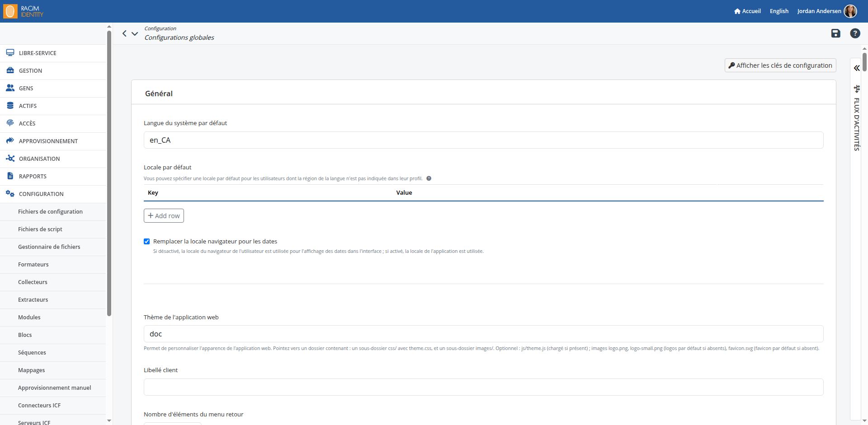
Task: Click the Thème de l'application web field
Action: (483, 334)
